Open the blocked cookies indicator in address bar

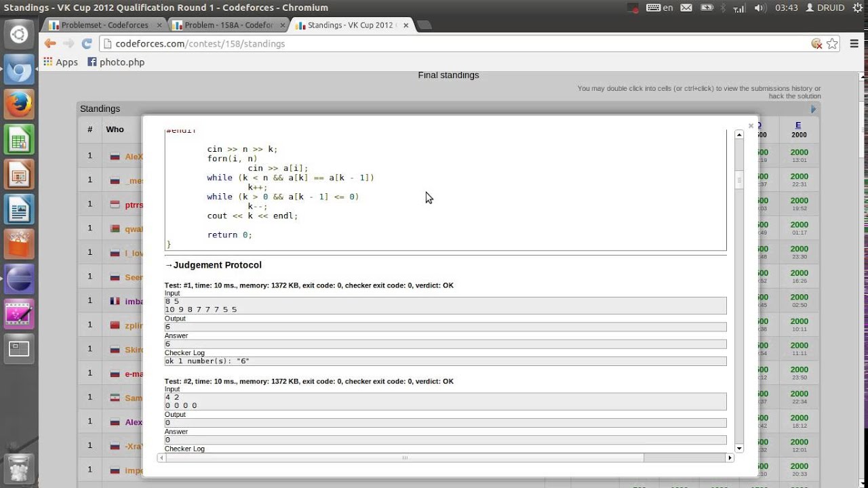coord(817,43)
